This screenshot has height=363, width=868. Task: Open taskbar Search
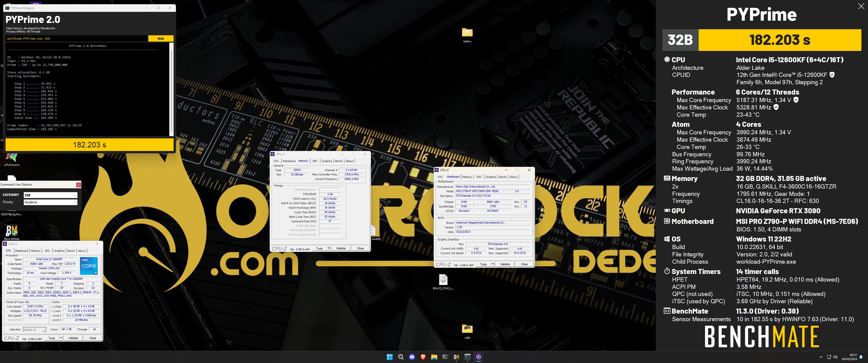401,357
